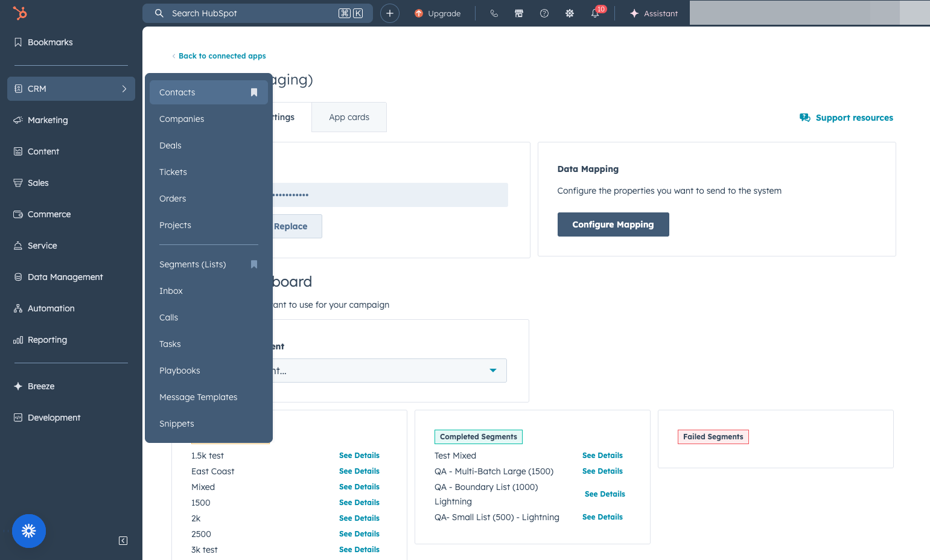The image size is (930, 560).
Task: Toggle the bookmark on Segments (Lists)
Action: pyautogui.click(x=254, y=264)
